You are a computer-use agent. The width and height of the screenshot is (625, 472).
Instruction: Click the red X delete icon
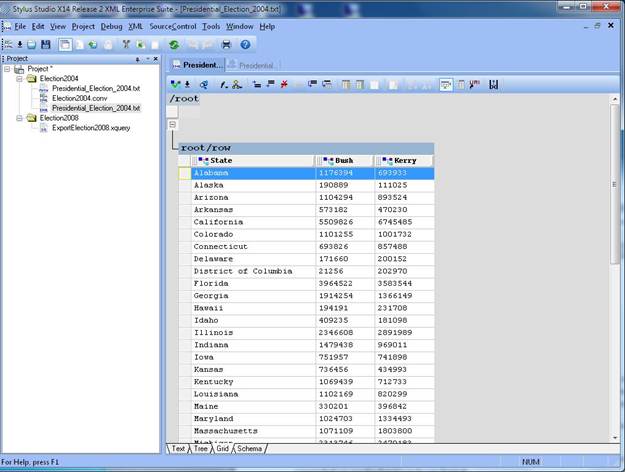(284, 84)
